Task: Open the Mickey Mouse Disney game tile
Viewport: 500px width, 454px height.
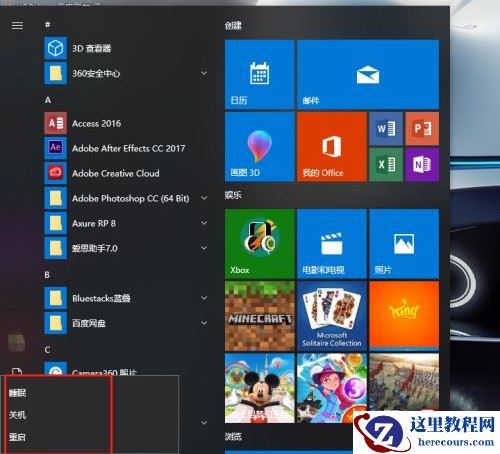Action: click(260, 388)
